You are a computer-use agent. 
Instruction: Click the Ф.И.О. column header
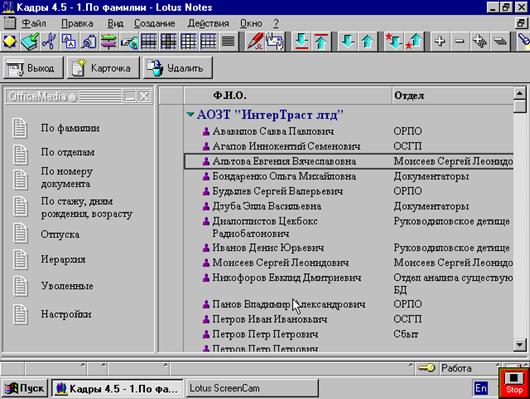click(x=288, y=96)
